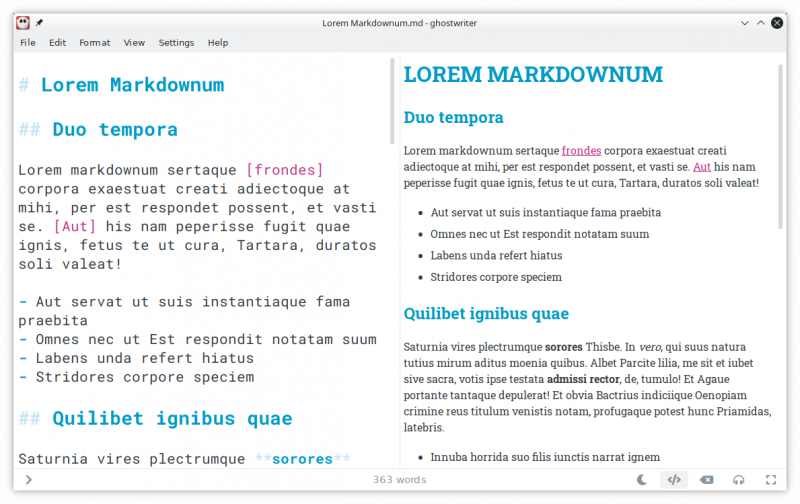Viewport: 800px width, 504px height.
Task: Open the File menu
Action: pyautogui.click(x=28, y=43)
